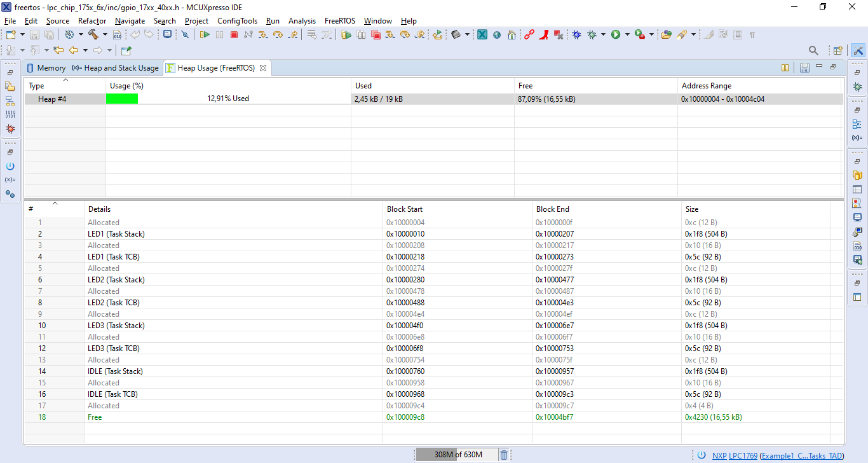868x463 pixels.
Task: Open the FreeRTOS menu
Action: click(x=341, y=21)
